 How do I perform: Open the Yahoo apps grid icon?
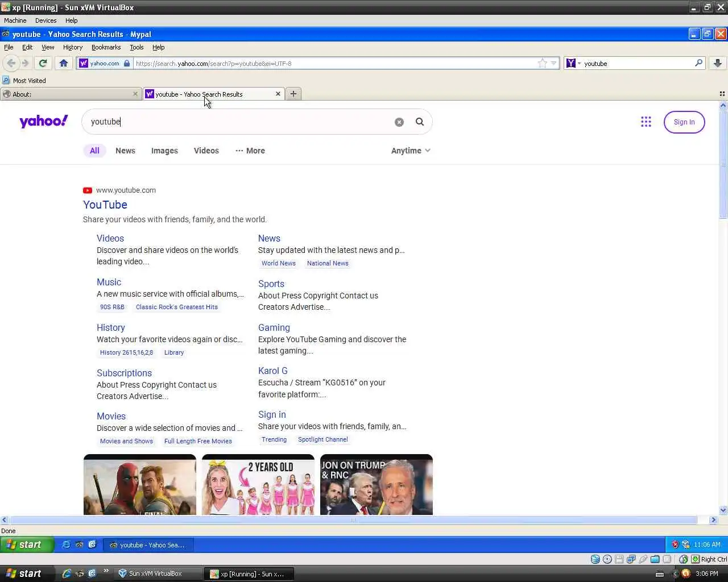tap(646, 122)
